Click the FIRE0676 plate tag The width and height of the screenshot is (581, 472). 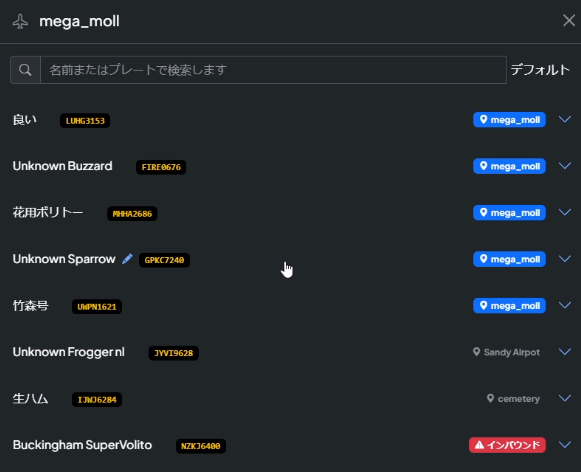click(161, 167)
